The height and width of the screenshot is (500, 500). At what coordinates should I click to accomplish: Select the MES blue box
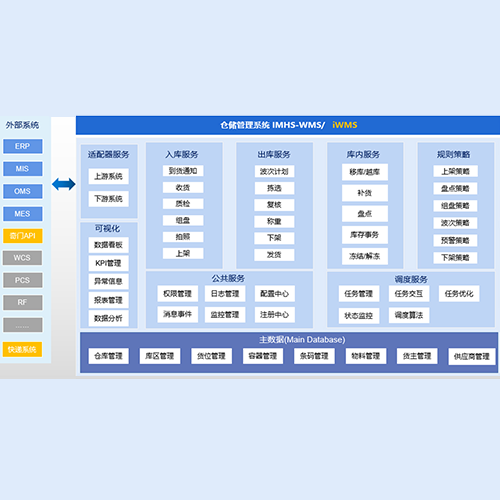click(x=23, y=214)
